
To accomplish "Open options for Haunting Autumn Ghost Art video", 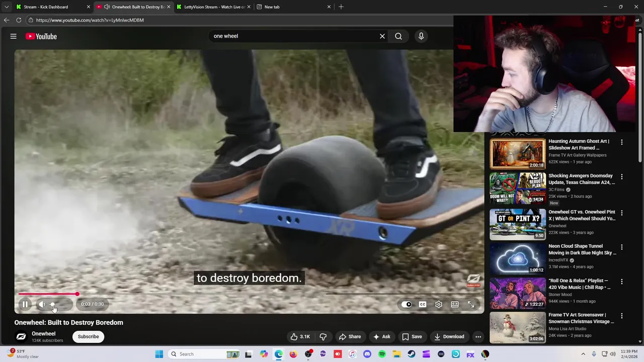I will click(622, 142).
